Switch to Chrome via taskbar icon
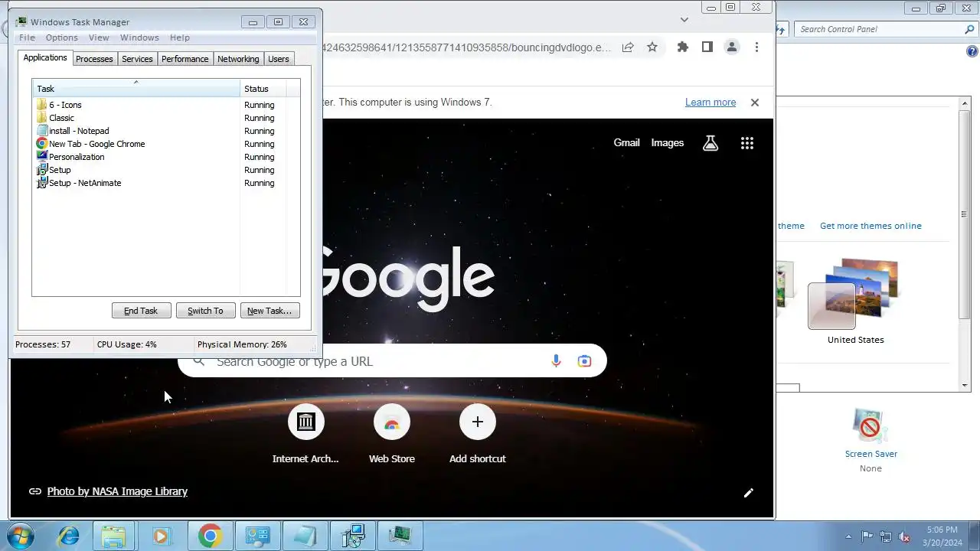Image resolution: width=980 pixels, height=551 pixels. click(x=210, y=536)
